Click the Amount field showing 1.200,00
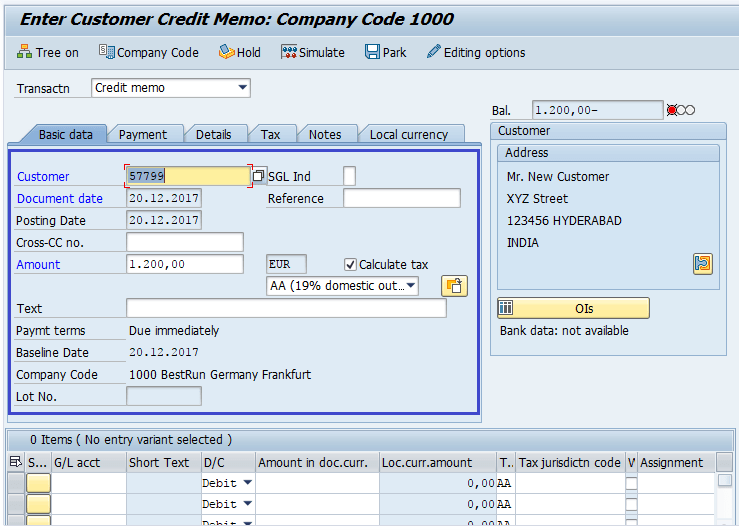 (x=185, y=264)
